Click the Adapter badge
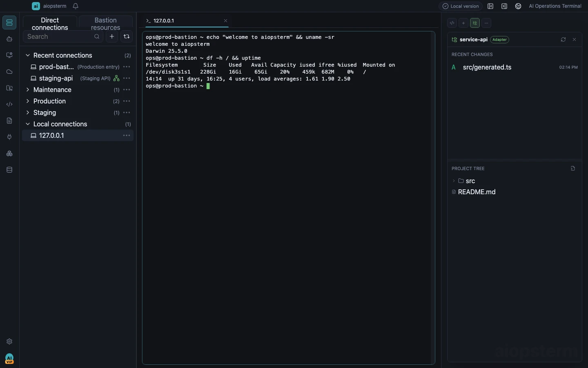 500,40
